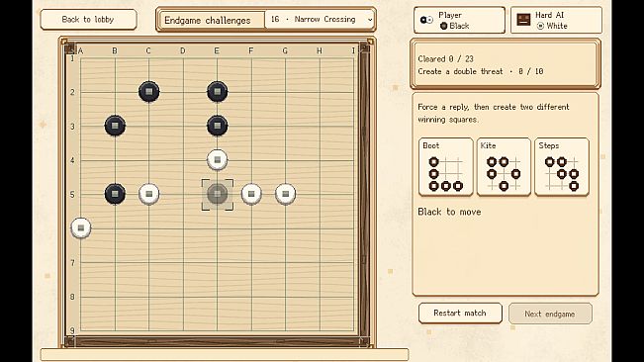Click black stone at B3

(x=115, y=126)
